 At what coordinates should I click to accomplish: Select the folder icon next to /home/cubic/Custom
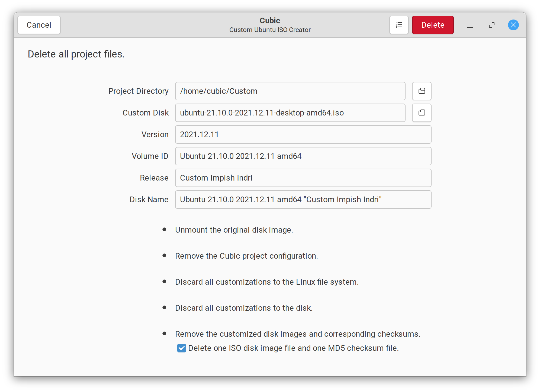422,91
